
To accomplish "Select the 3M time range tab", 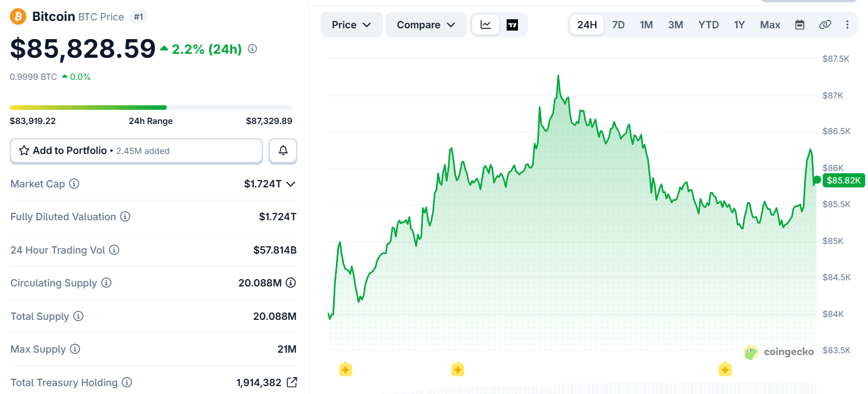I will tap(676, 25).
